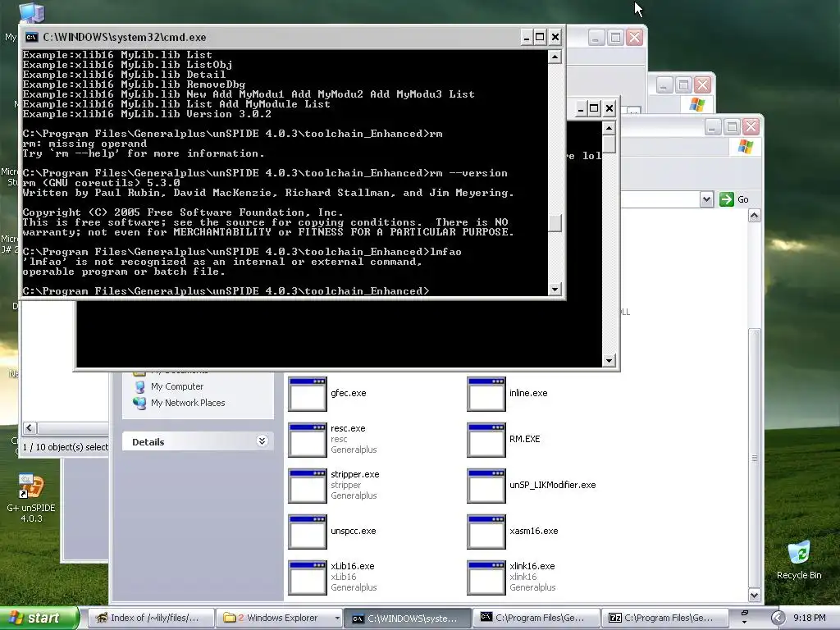The image size is (840, 630).
Task: Click the My Computer desktop icon at top
Action: pos(32,11)
